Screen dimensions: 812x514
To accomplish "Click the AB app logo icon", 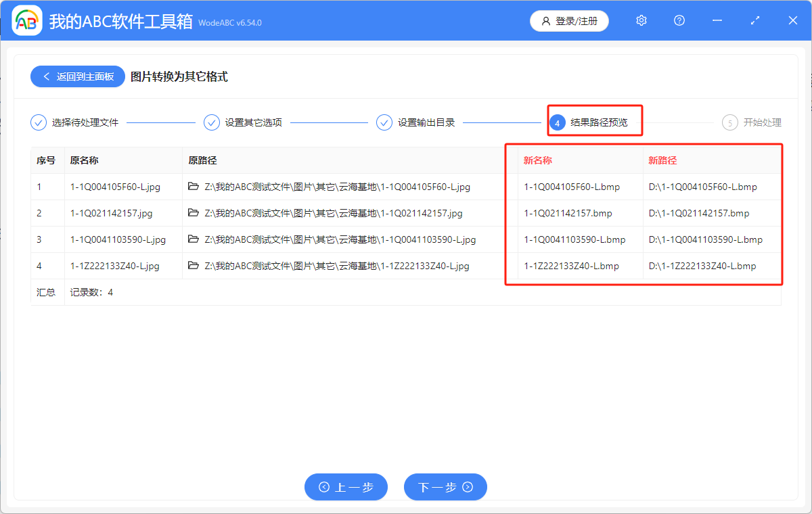I will tap(26, 20).
